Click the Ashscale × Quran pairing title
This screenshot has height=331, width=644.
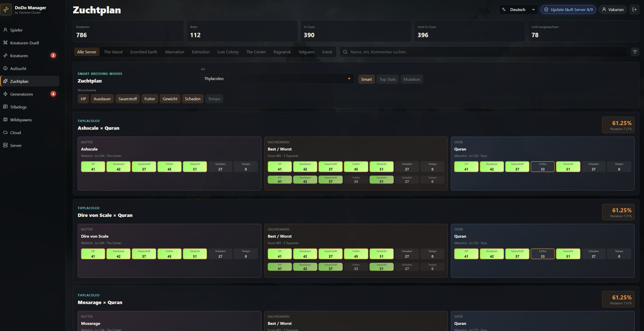(x=98, y=128)
